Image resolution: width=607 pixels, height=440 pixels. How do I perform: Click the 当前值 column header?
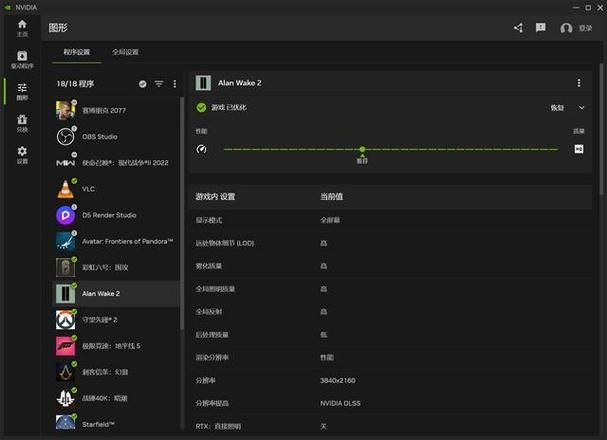click(331, 197)
